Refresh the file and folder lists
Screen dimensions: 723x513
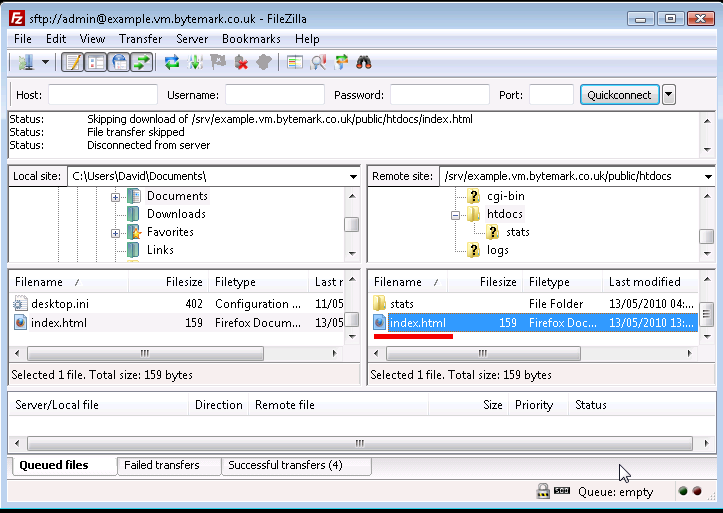click(172, 62)
